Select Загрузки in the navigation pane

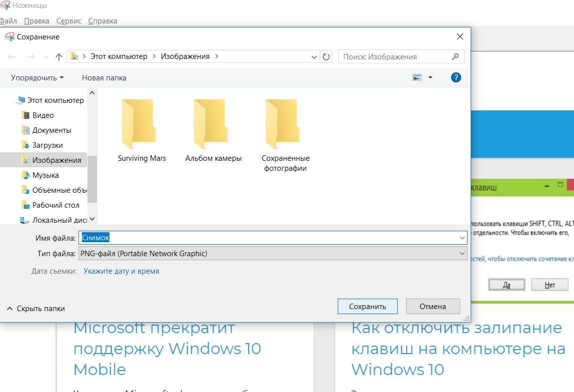pos(47,145)
